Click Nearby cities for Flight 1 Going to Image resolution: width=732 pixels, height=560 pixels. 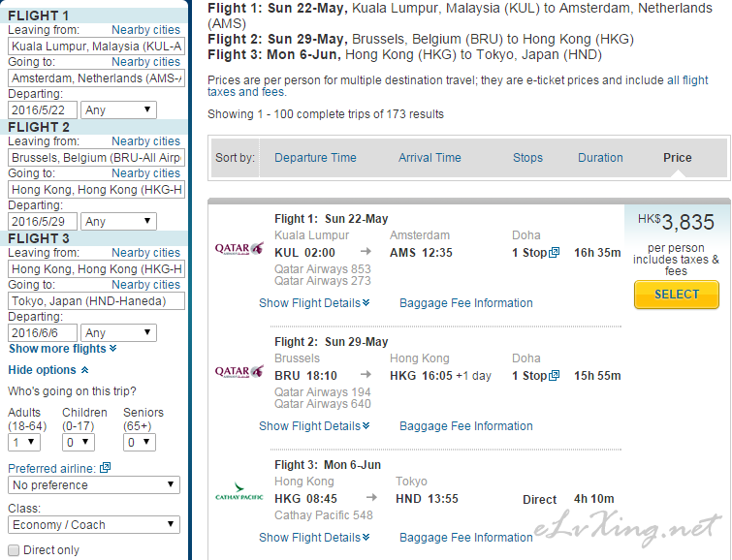tap(145, 62)
